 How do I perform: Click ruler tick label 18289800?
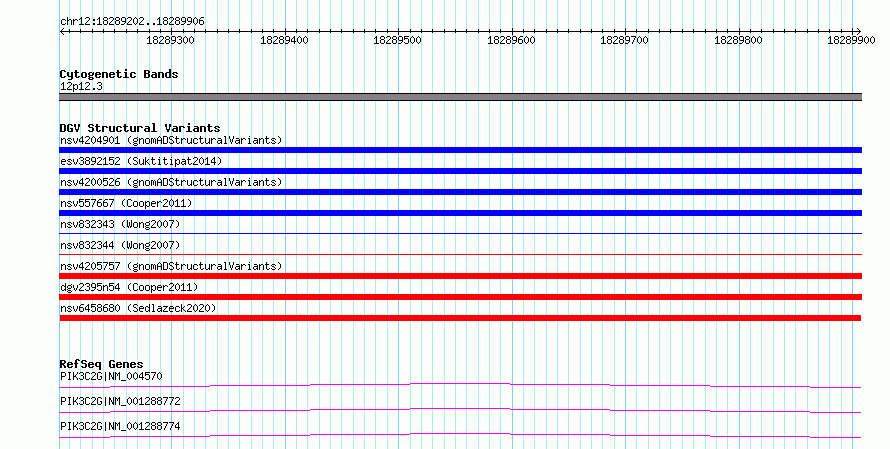[x=738, y=40]
